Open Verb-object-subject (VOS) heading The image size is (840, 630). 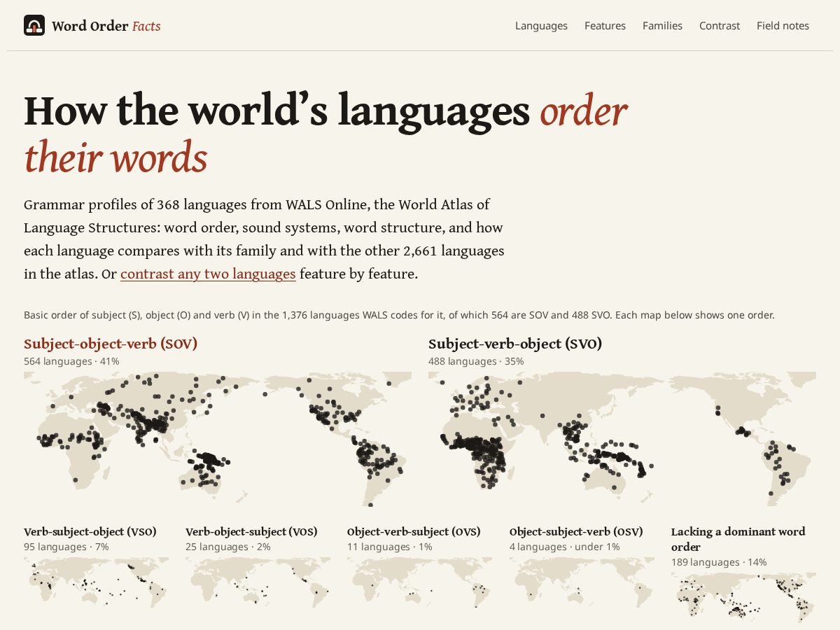click(x=252, y=531)
